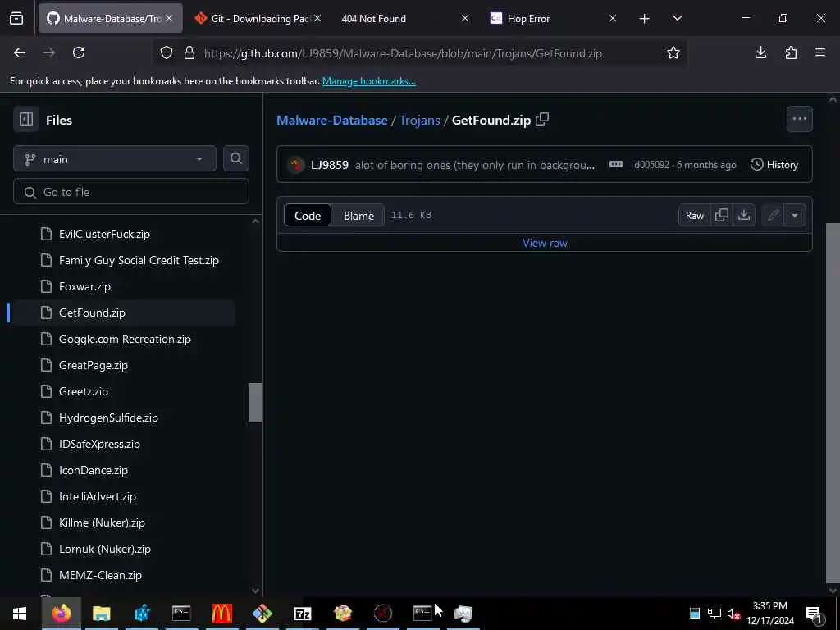Screen dimensions: 840x630
Task: Go back to the previous page
Action: pos(20,53)
